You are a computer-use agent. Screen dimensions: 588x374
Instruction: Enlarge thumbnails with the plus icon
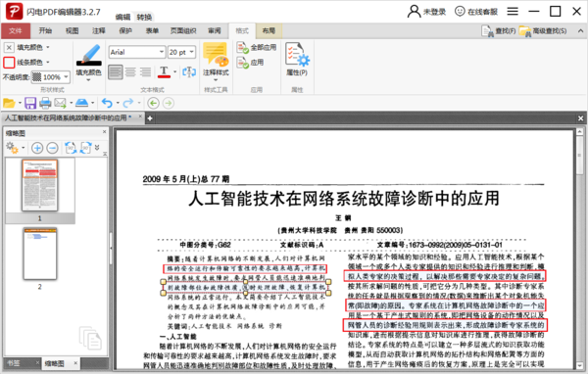(37, 148)
